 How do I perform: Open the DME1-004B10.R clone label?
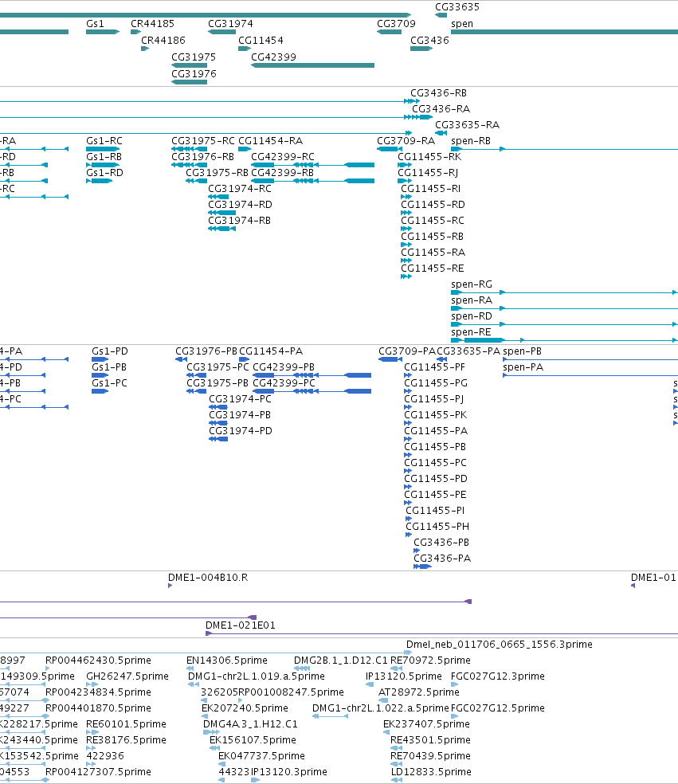208,578
